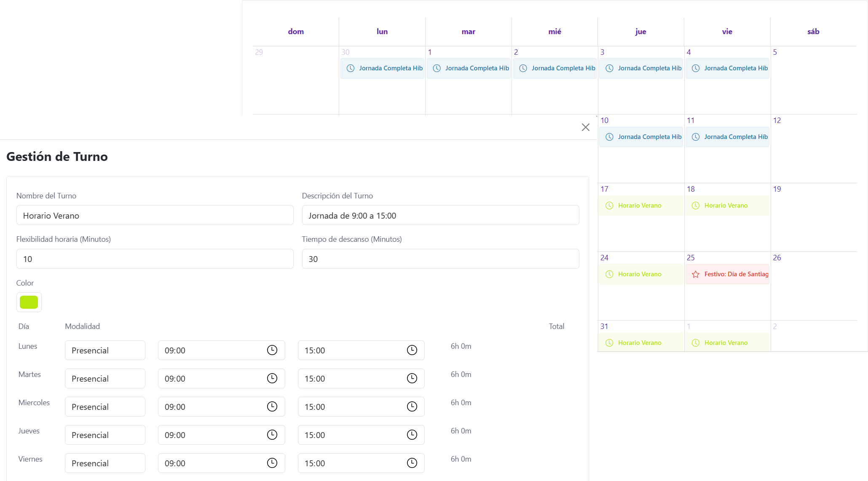Open the Miercoles start time clock picker
Image resolution: width=868 pixels, height=481 pixels.
[x=272, y=406]
